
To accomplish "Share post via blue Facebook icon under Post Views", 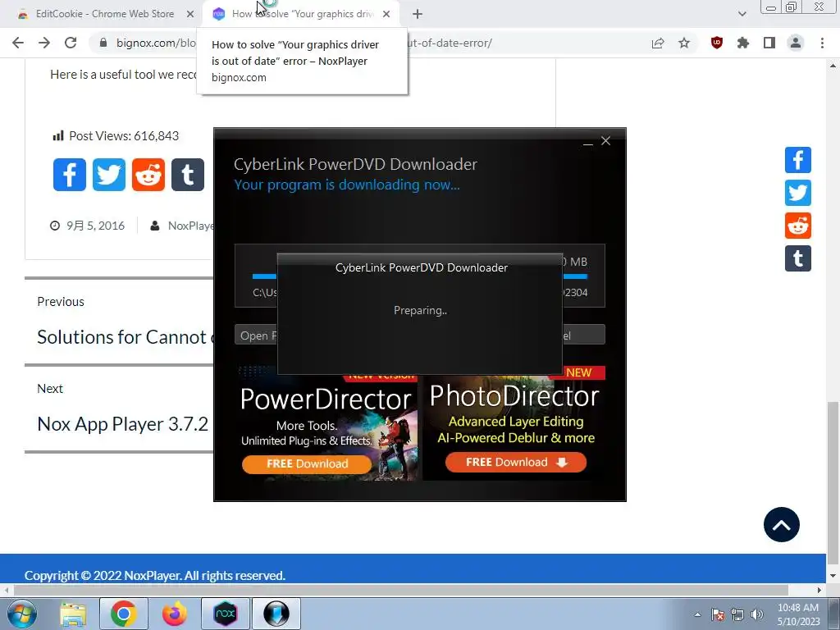I will point(69,175).
